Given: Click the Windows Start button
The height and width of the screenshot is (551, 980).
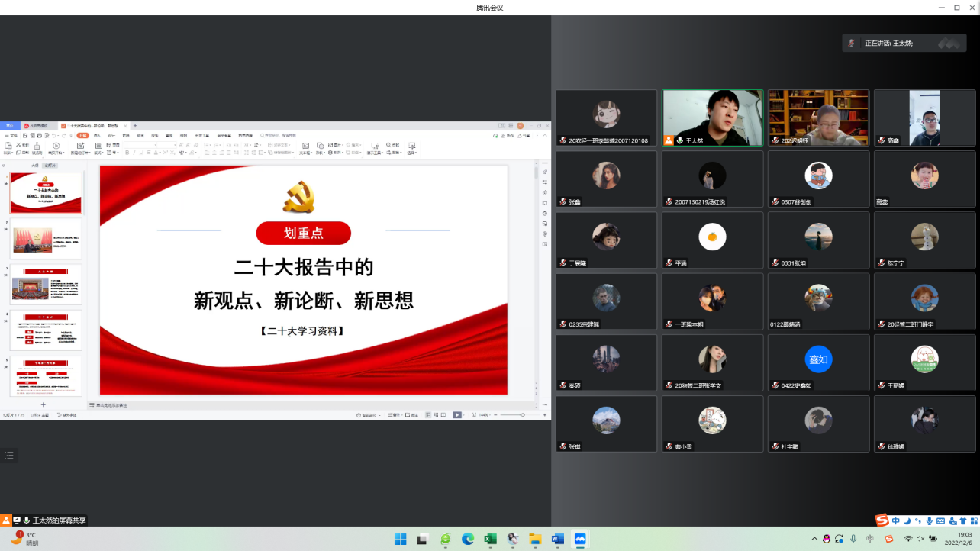Looking at the screenshot, I should (x=401, y=539).
